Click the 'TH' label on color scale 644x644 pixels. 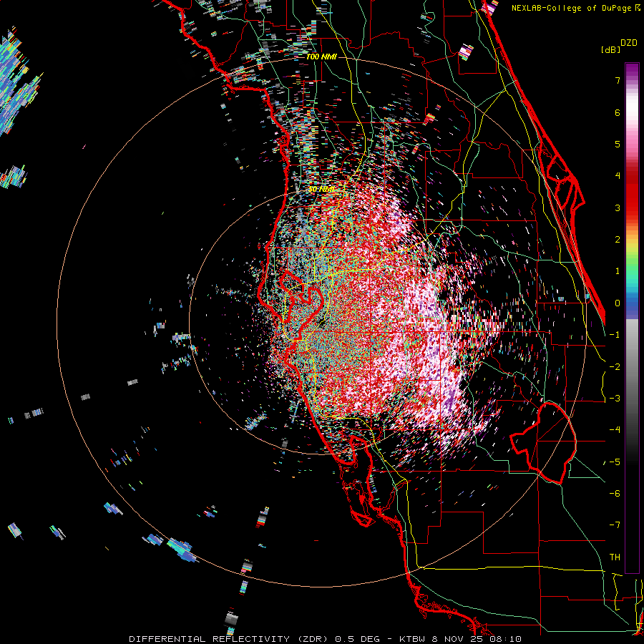click(615, 557)
